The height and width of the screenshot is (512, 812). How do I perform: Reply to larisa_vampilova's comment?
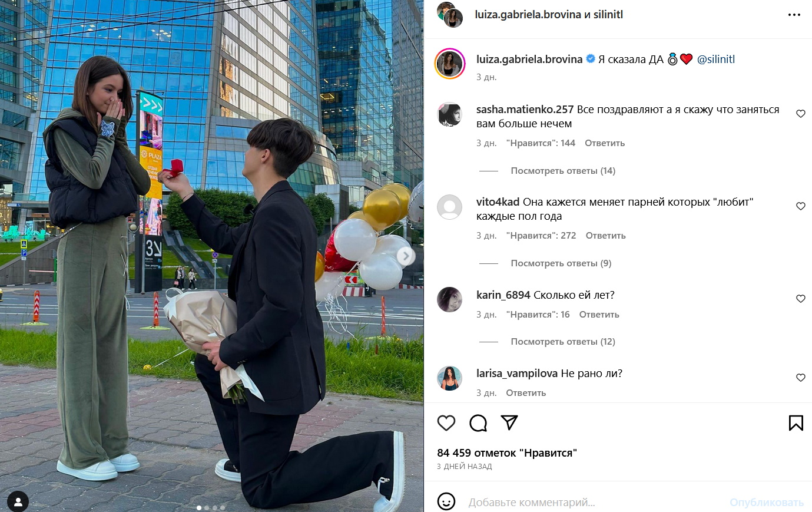526,393
